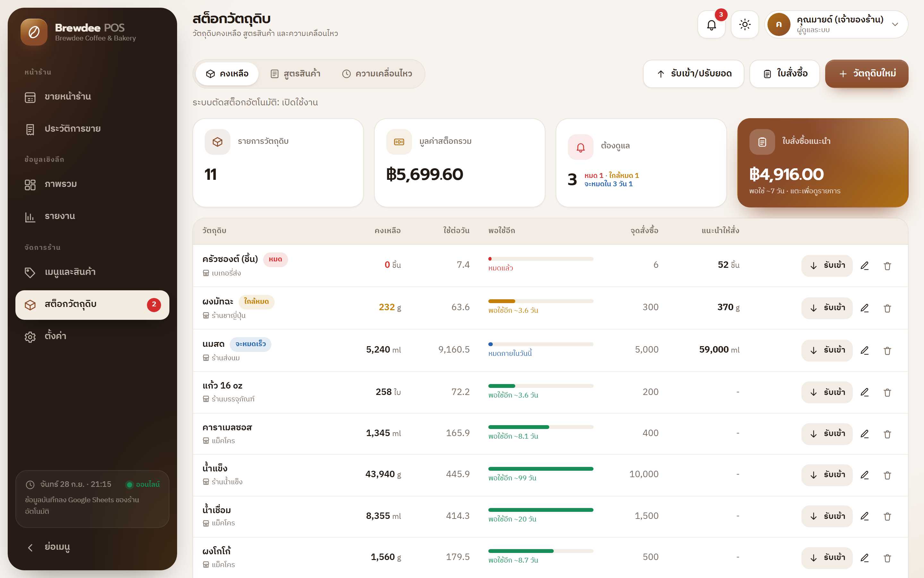Click the ใกล้หมด badge on ผงมัทฉะ
The width and height of the screenshot is (924, 578).
click(256, 302)
